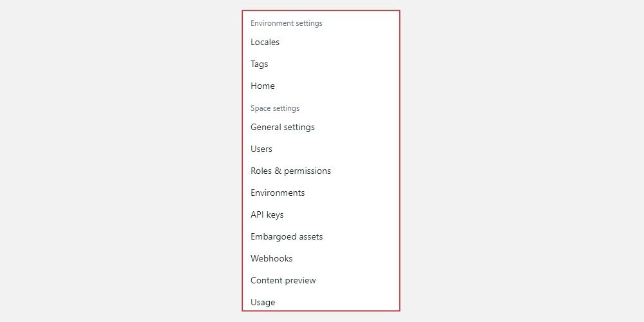Screen dimensions: 644x322
Task: Click the Environment settings section header
Action: click(x=287, y=23)
